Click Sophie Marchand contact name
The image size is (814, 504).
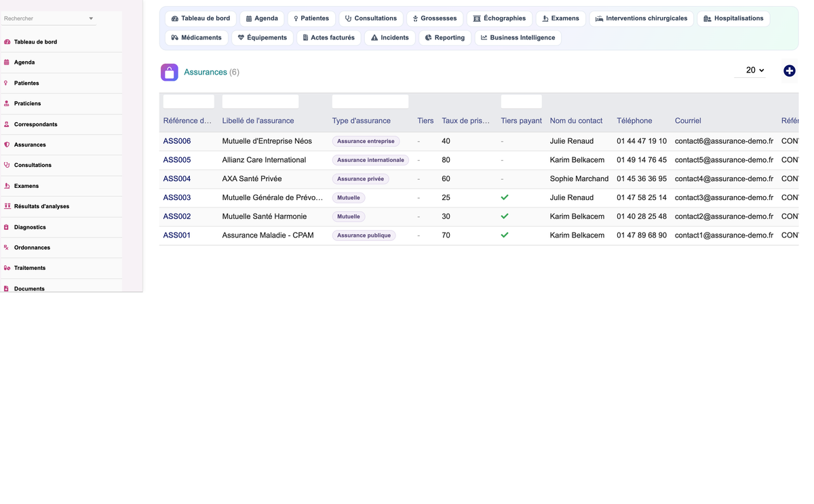tap(579, 179)
